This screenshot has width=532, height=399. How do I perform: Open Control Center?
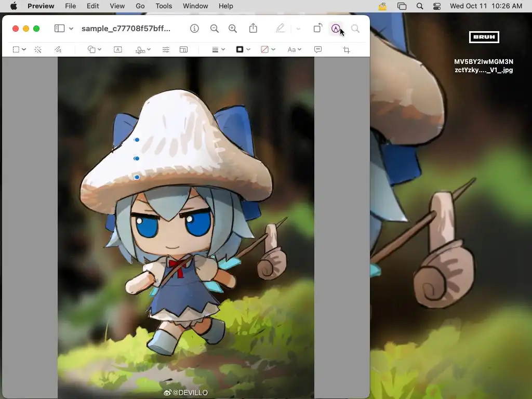click(437, 6)
